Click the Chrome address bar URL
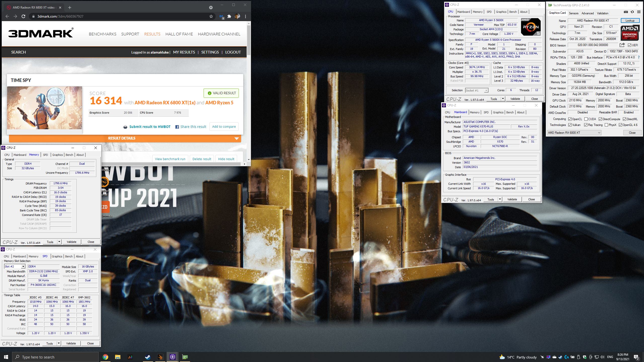 60,16
